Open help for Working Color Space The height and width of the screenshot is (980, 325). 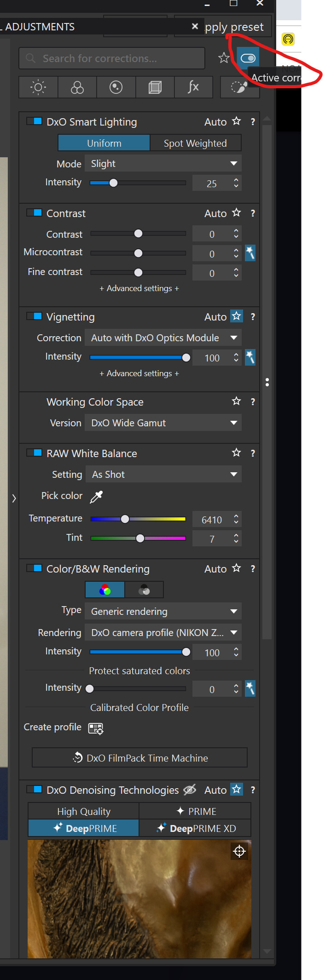(253, 402)
